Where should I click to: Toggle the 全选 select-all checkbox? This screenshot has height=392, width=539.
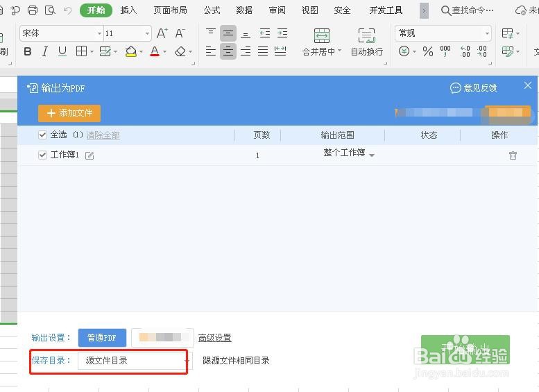click(x=42, y=135)
